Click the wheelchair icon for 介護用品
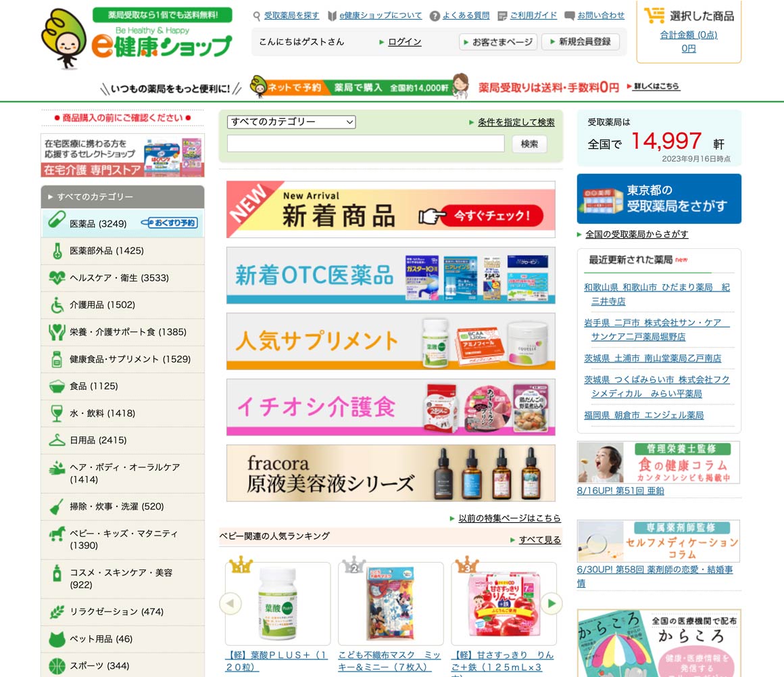This screenshot has height=677, width=784. point(57,305)
